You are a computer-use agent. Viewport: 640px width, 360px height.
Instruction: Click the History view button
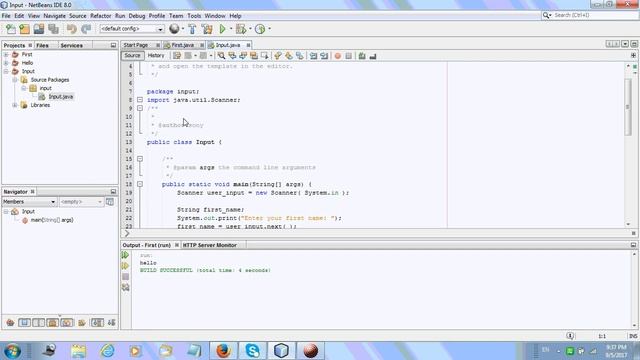pos(156,56)
